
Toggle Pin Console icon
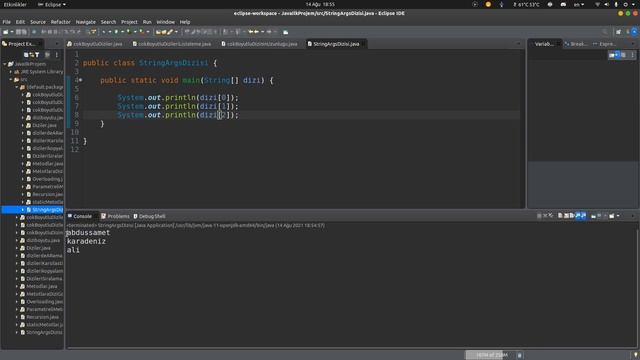(x=593, y=216)
